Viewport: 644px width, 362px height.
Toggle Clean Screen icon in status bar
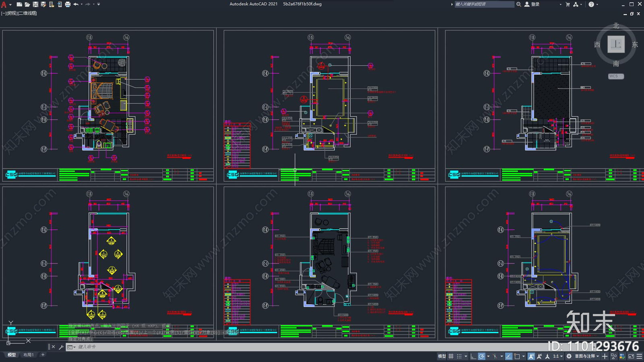tap(631, 356)
